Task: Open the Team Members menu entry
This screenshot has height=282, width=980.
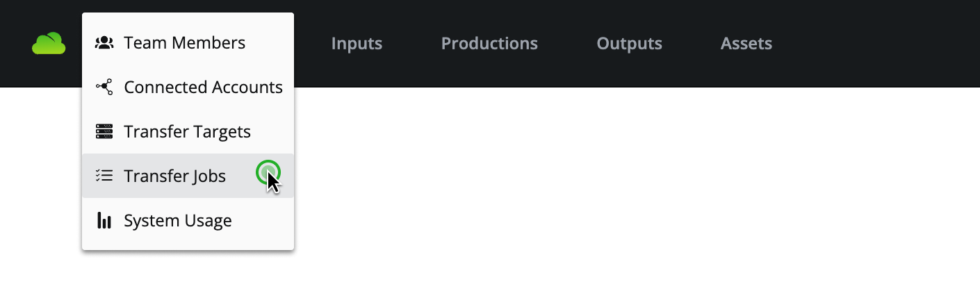Action: [184, 43]
